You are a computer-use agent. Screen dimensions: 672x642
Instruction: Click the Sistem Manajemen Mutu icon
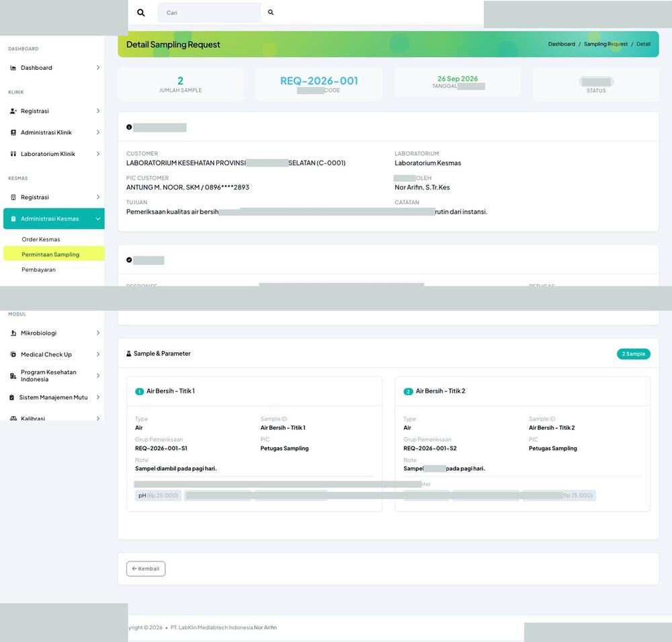click(12, 397)
